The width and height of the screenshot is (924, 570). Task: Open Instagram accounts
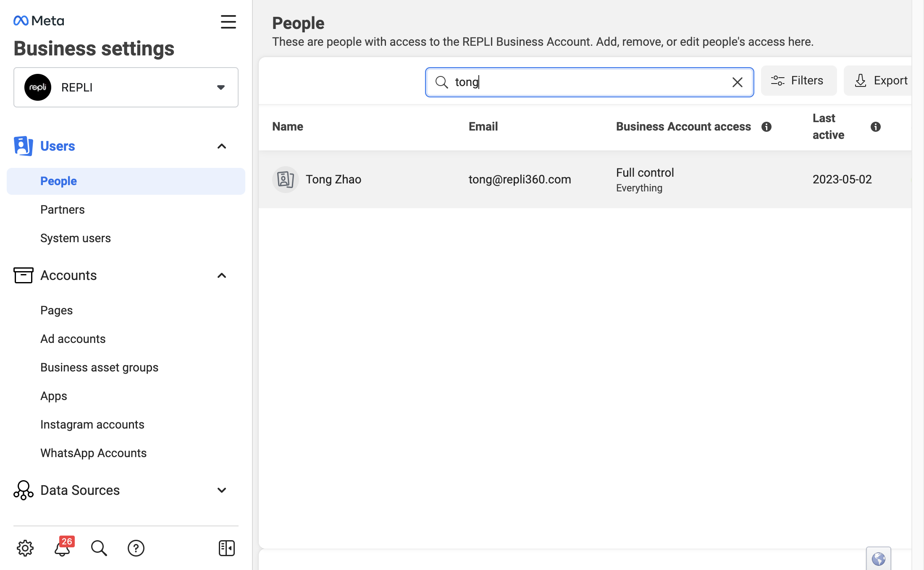coord(92,424)
